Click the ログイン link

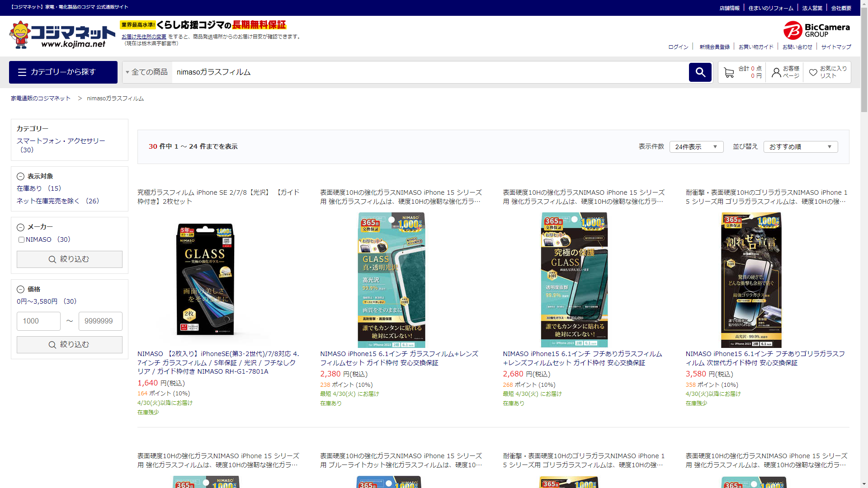coord(678,47)
